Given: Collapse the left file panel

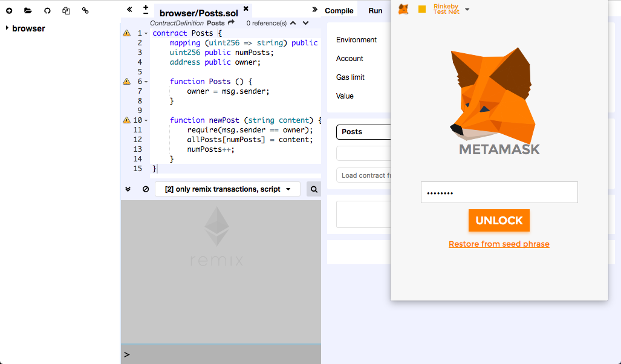Looking at the screenshot, I should point(129,10).
